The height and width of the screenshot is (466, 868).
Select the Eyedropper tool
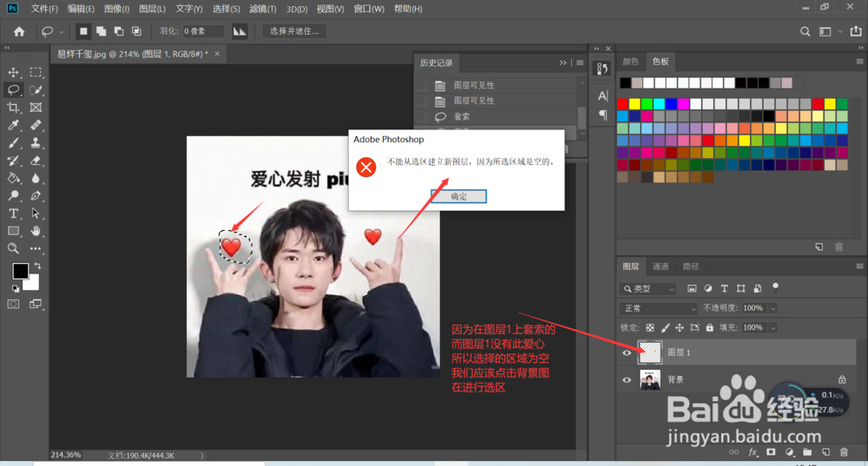[13, 125]
